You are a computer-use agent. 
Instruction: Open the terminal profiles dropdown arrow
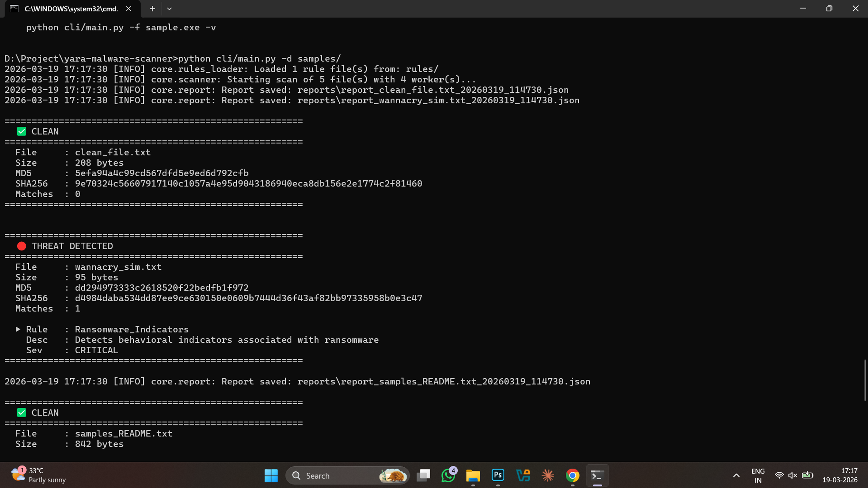coord(170,9)
